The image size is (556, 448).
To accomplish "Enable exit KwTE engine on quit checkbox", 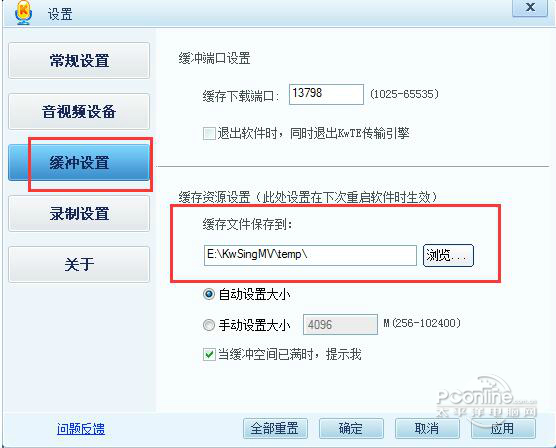I will 209,134.
